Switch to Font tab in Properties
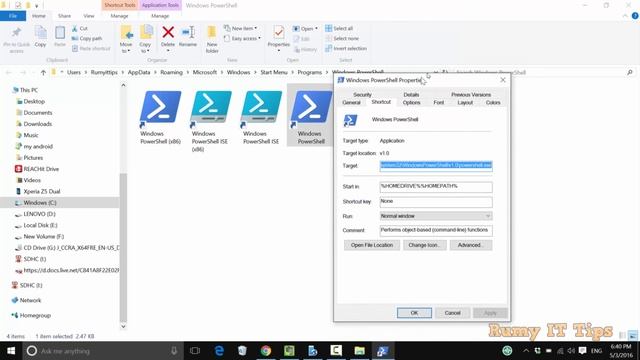The width and height of the screenshot is (640, 360). click(438, 102)
